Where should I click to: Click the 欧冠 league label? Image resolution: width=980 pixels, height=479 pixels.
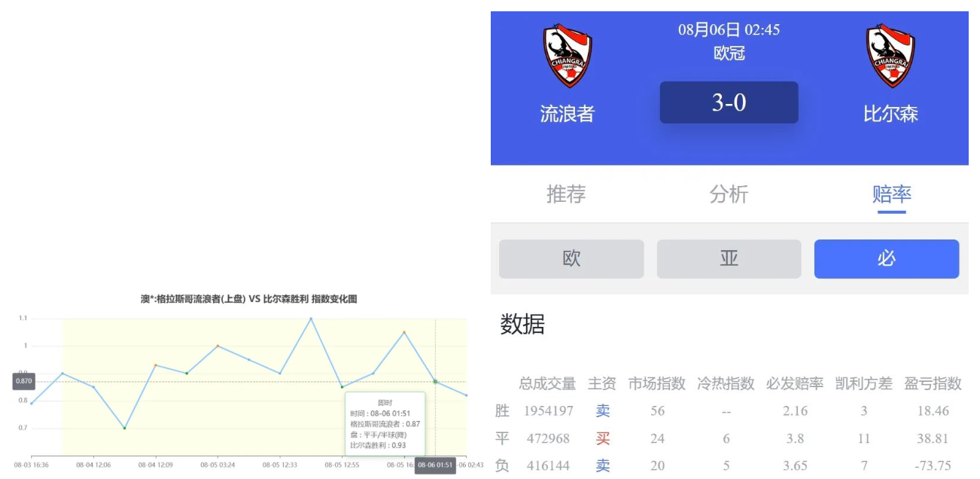pyautogui.click(x=729, y=53)
